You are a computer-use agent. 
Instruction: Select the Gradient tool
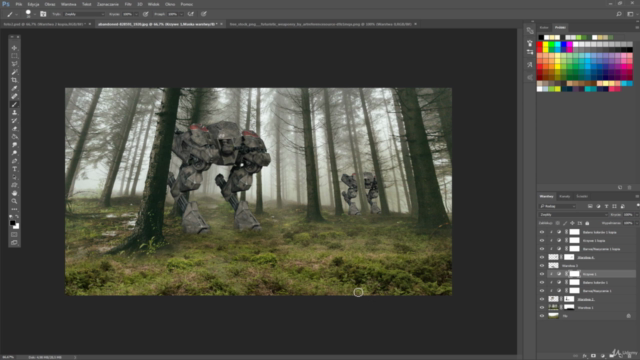click(14, 137)
